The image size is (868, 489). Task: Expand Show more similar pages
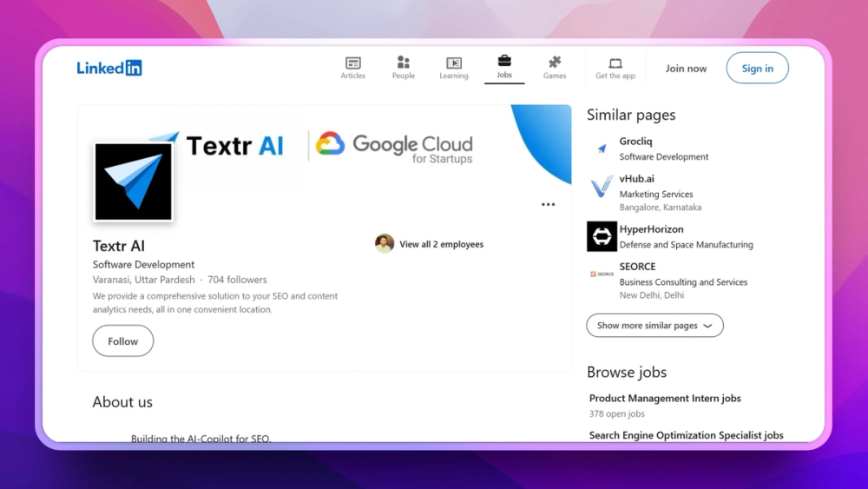[x=654, y=326]
